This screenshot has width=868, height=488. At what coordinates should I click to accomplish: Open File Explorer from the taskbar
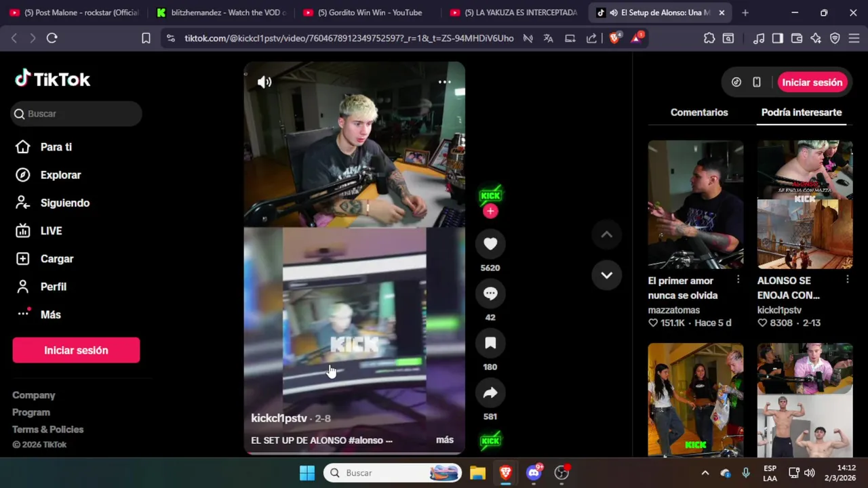tap(478, 472)
